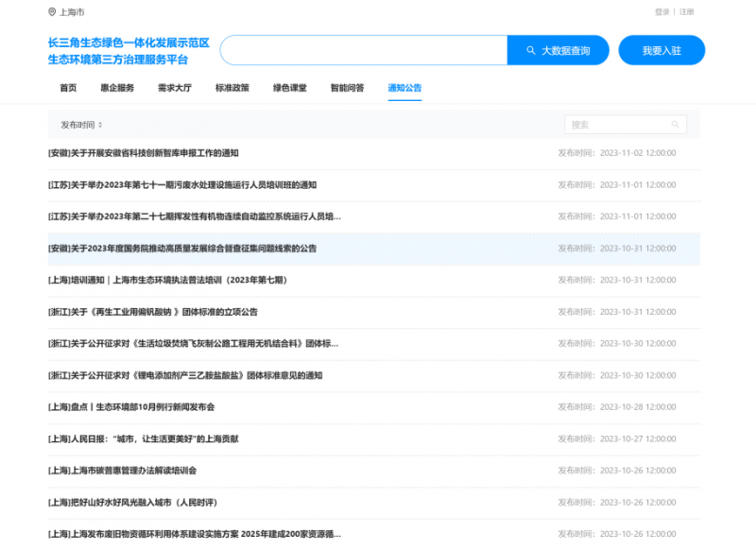
Task: Select the 通知公告 tab
Action: (x=404, y=88)
